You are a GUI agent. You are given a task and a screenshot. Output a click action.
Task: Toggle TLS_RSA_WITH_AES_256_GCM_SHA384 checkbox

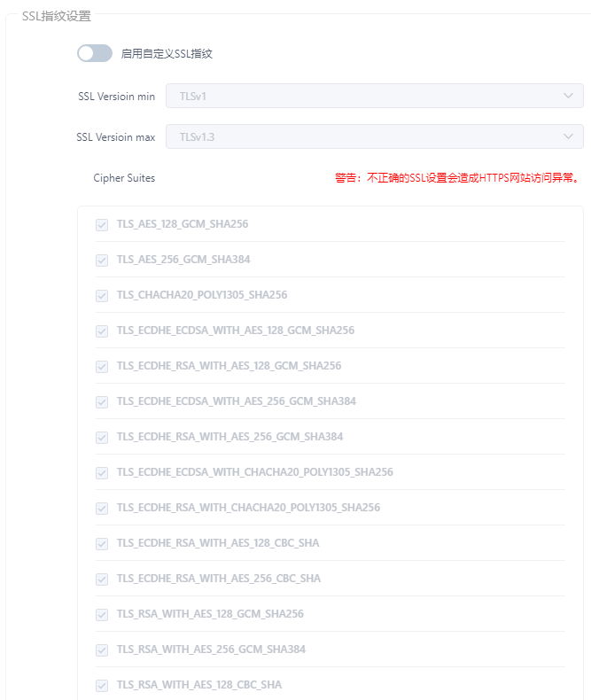click(x=102, y=650)
